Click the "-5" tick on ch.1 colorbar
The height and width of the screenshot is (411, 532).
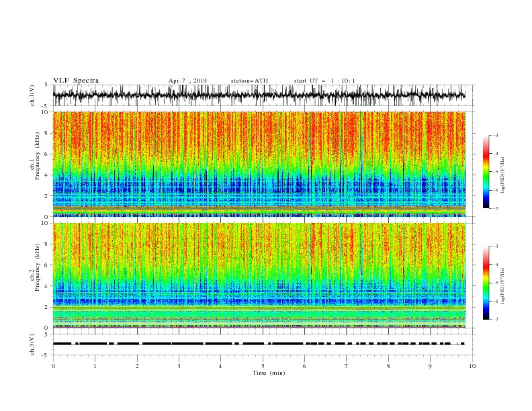coord(496,172)
